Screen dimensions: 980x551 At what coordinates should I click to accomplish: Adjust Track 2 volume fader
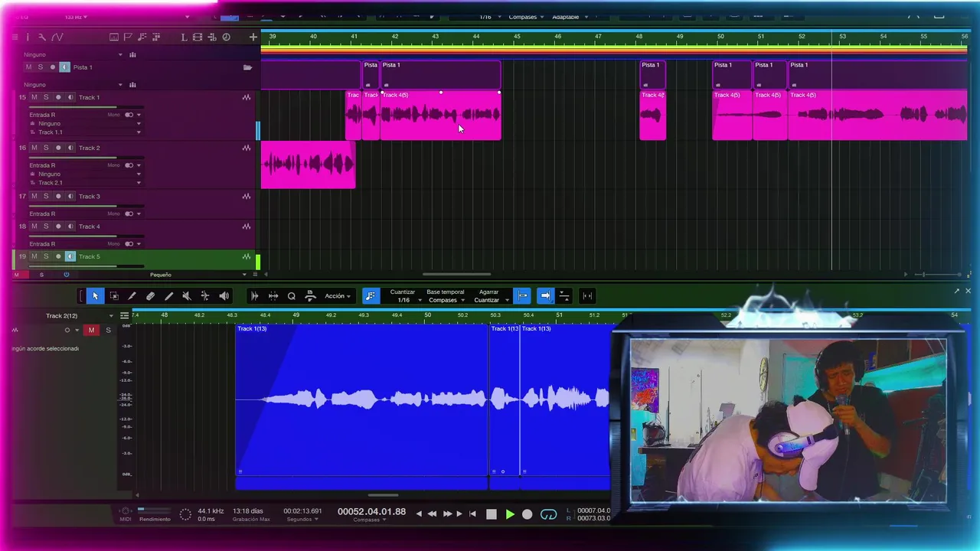(x=85, y=157)
